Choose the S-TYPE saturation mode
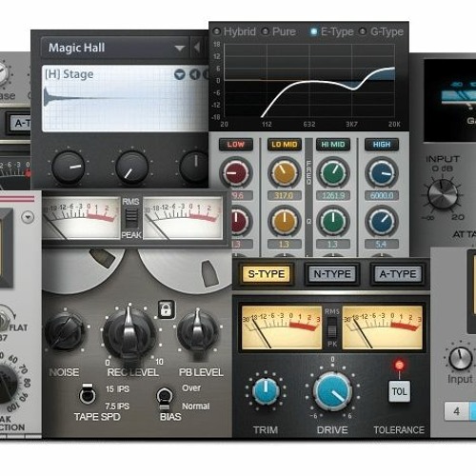This screenshot has width=476, height=476. tap(267, 274)
